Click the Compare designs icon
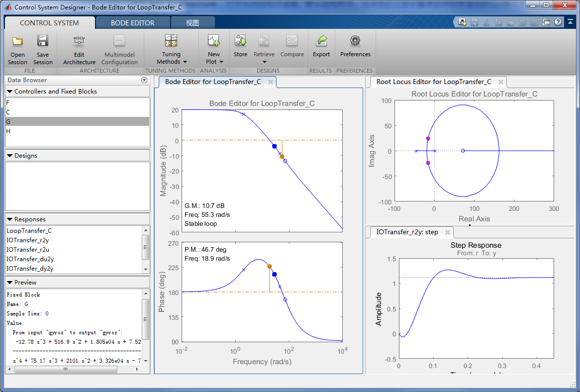 tap(292, 41)
